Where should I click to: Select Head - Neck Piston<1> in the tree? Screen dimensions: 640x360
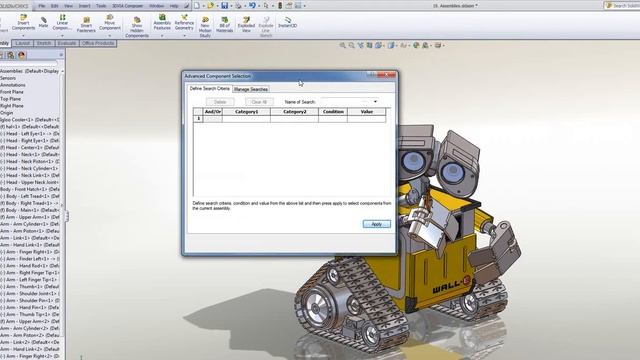pyautogui.click(x=30, y=161)
